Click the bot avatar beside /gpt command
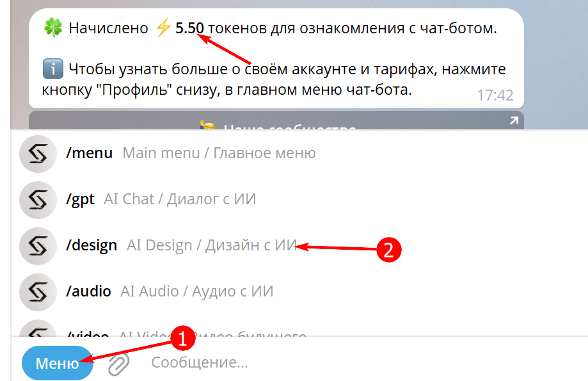The width and height of the screenshot is (588, 381). coord(37,200)
